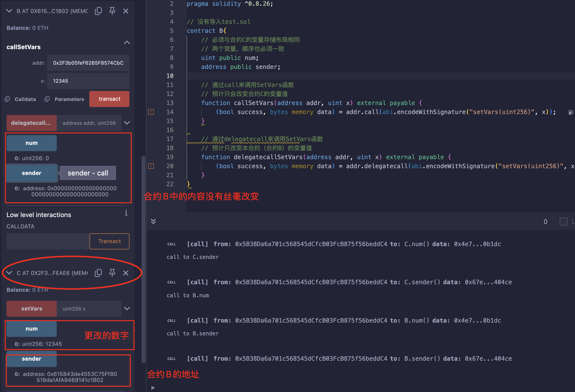Copy address of contract C instance
575x392 pixels.
point(98,273)
